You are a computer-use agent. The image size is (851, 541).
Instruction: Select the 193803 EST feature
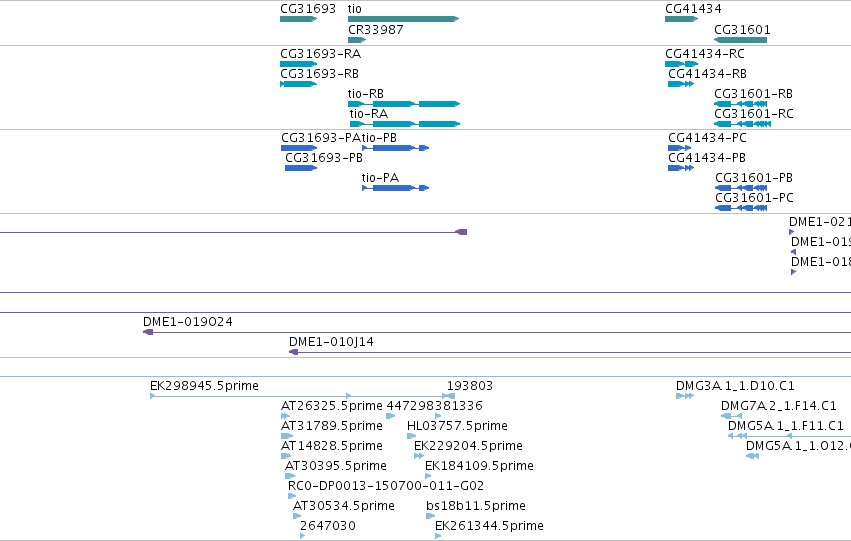point(449,396)
